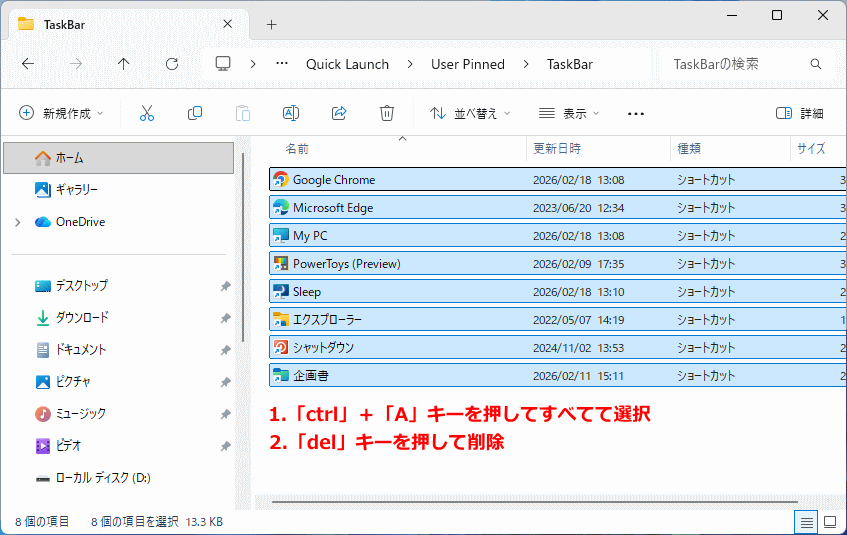Viewport: 847px width, 535px height.
Task: Open the 表示 view dropdown
Action: [x=569, y=113]
